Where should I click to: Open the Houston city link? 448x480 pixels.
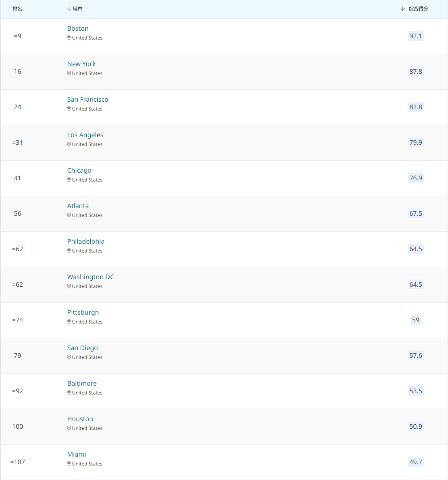coord(80,419)
